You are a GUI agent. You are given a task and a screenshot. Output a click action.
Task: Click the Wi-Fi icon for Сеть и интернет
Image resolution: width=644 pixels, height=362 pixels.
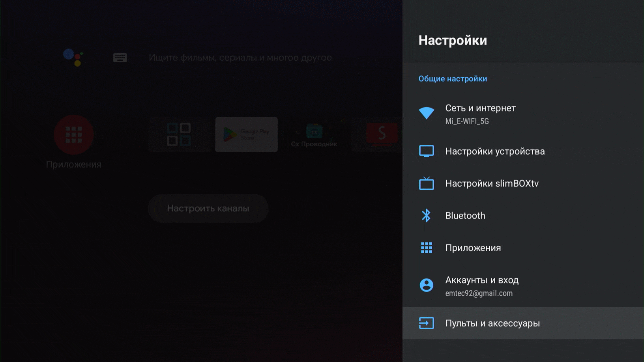[x=426, y=113]
